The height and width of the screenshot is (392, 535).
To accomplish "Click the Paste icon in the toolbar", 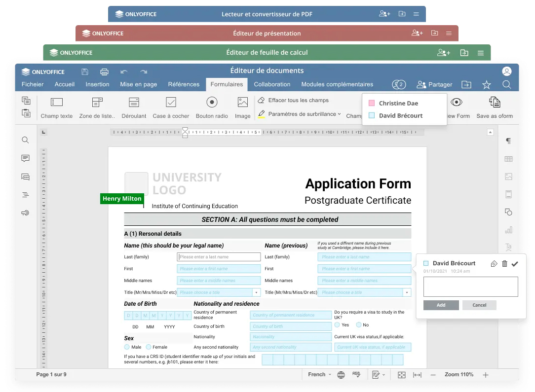I will tap(26, 113).
